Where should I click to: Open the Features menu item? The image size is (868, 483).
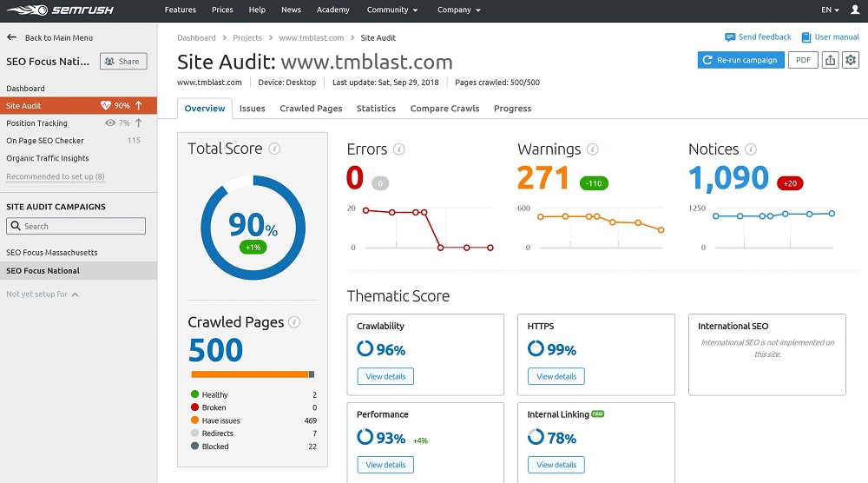[x=181, y=10]
